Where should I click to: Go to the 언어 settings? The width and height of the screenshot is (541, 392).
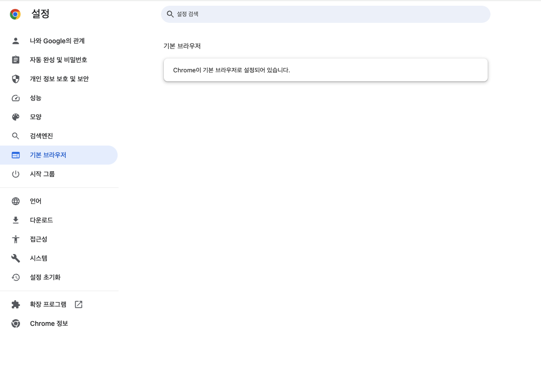[x=59, y=201]
